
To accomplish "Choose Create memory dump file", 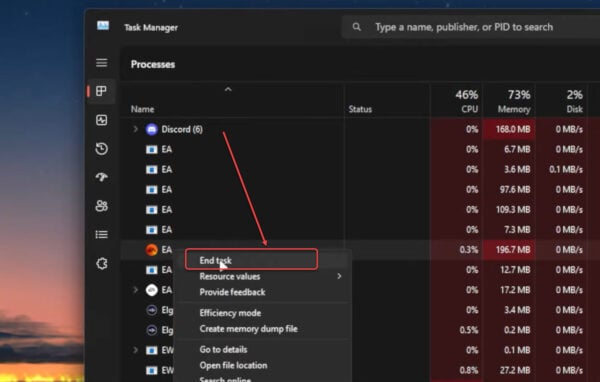I will (248, 329).
